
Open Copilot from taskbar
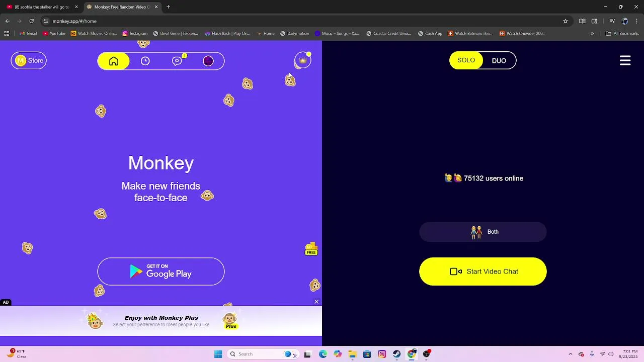[337, 354]
